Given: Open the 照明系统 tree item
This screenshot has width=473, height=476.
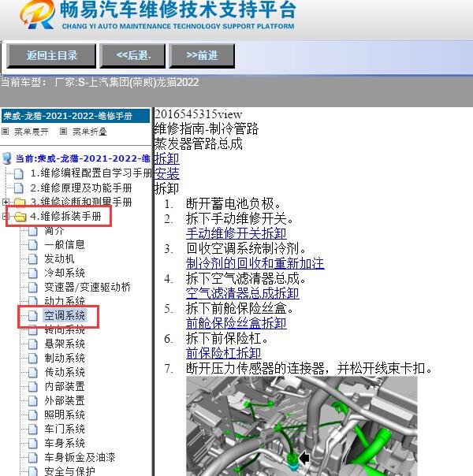Looking at the screenshot, I should point(65,415).
